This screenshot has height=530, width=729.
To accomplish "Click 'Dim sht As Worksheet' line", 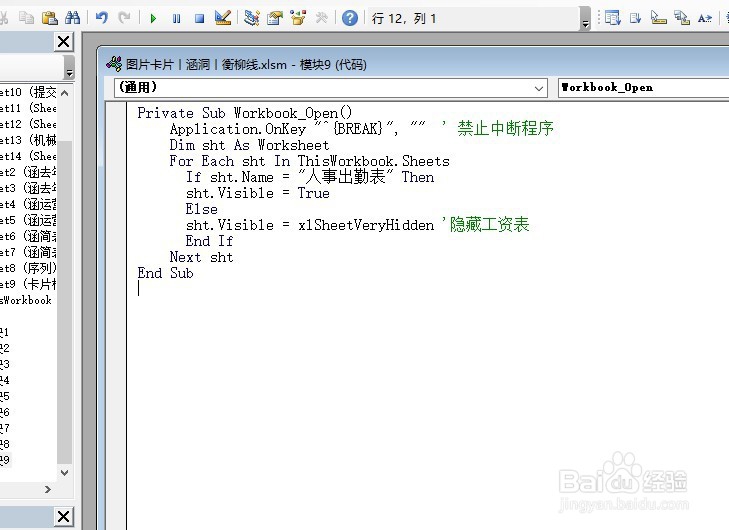I will click(x=249, y=145).
